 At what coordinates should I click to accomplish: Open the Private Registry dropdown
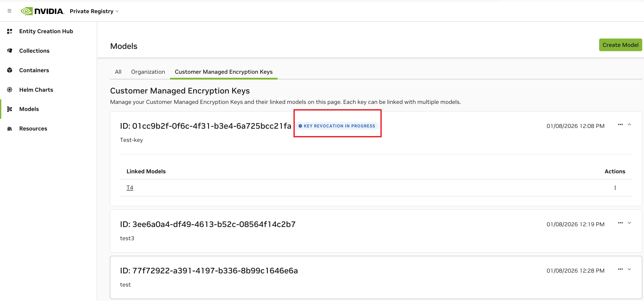(x=94, y=11)
